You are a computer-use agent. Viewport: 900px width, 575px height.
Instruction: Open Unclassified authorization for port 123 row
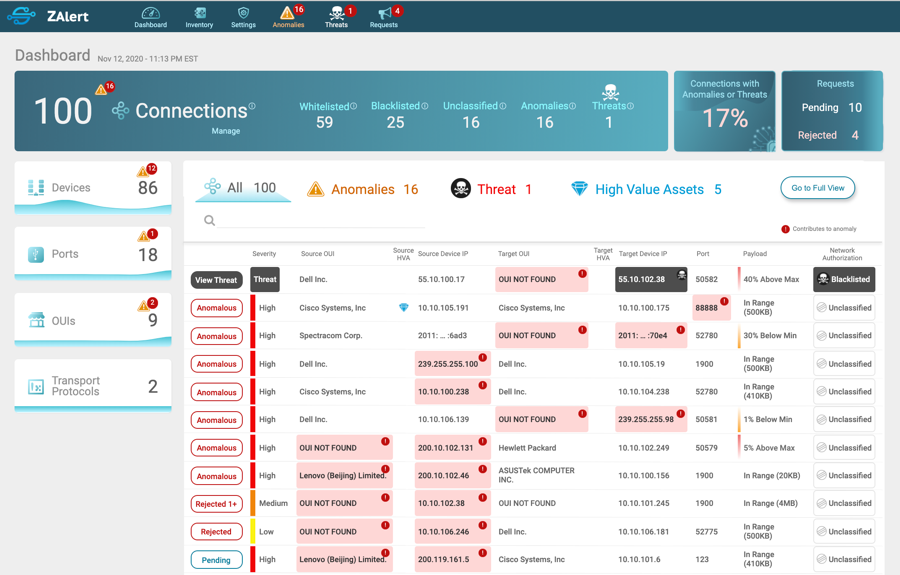coord(844,560)
